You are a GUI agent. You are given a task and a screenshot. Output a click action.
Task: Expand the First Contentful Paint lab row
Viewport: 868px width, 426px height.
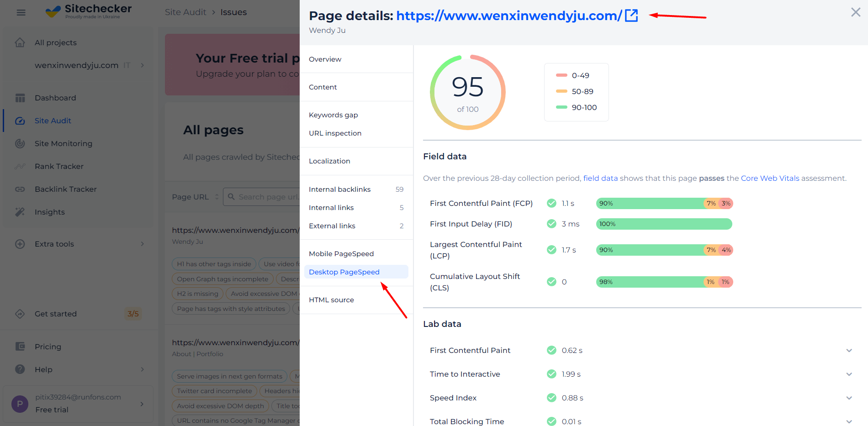pyautogui.click(x=849, y=351)
